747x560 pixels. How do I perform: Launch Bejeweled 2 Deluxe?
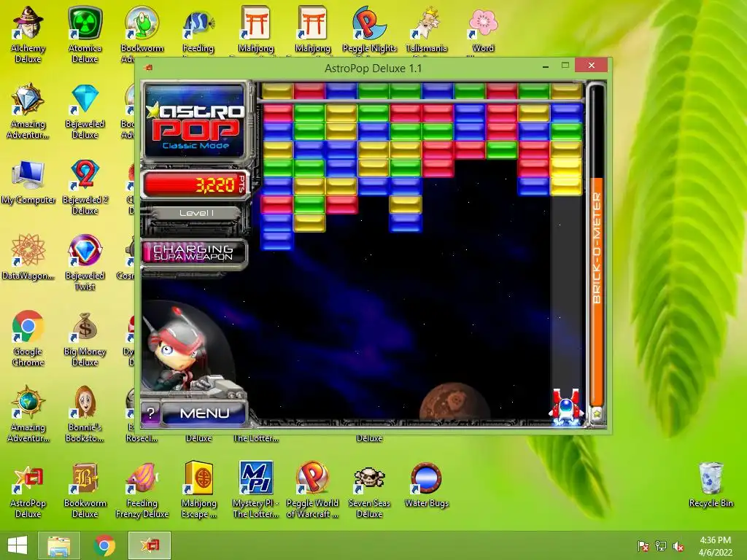click(85, 187)
